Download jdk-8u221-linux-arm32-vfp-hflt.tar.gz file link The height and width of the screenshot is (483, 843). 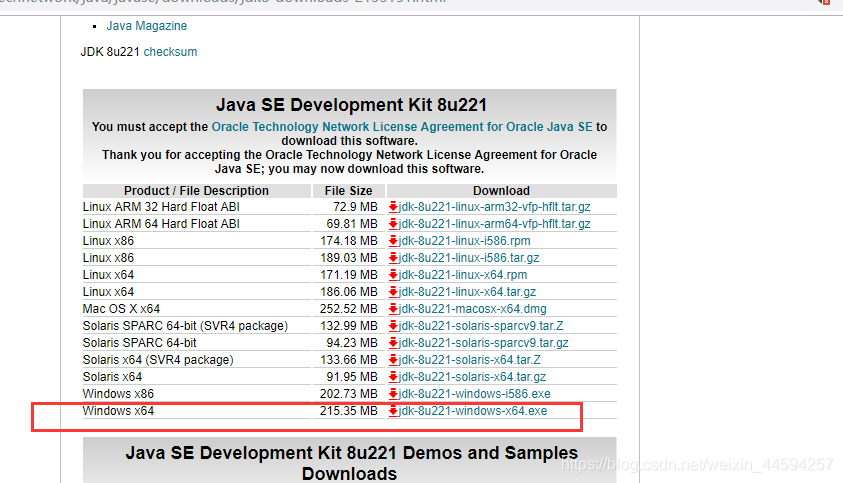click(x=495, y=207)
